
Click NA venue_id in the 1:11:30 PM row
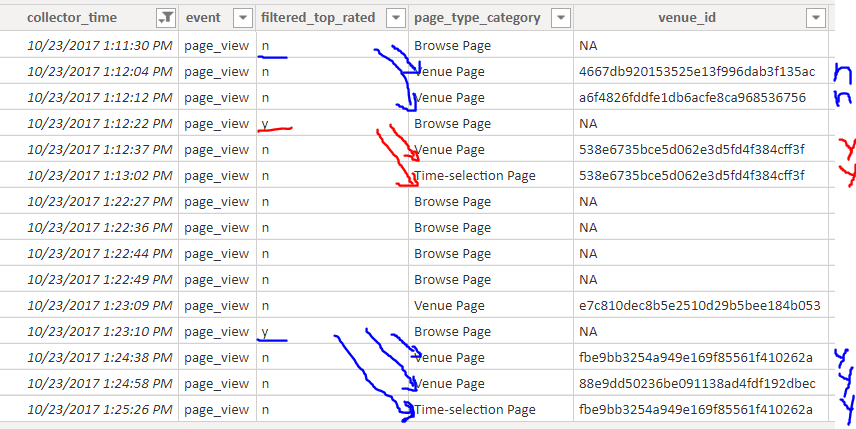click(x=588, y=46)
